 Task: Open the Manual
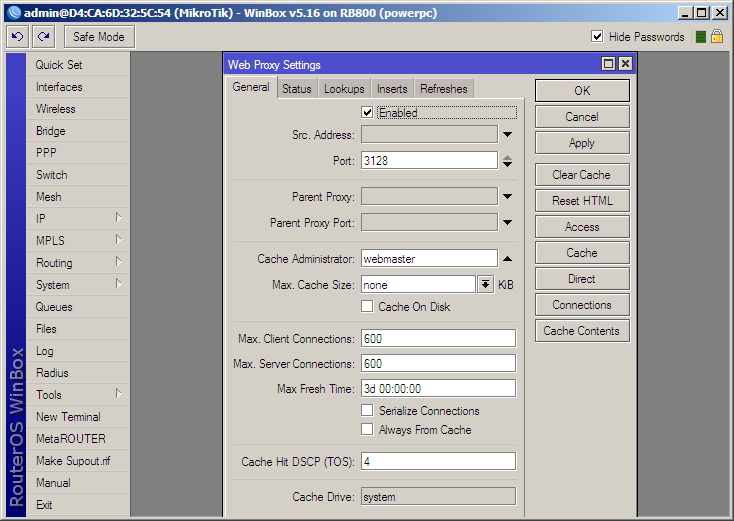click(x=78, y=483)
